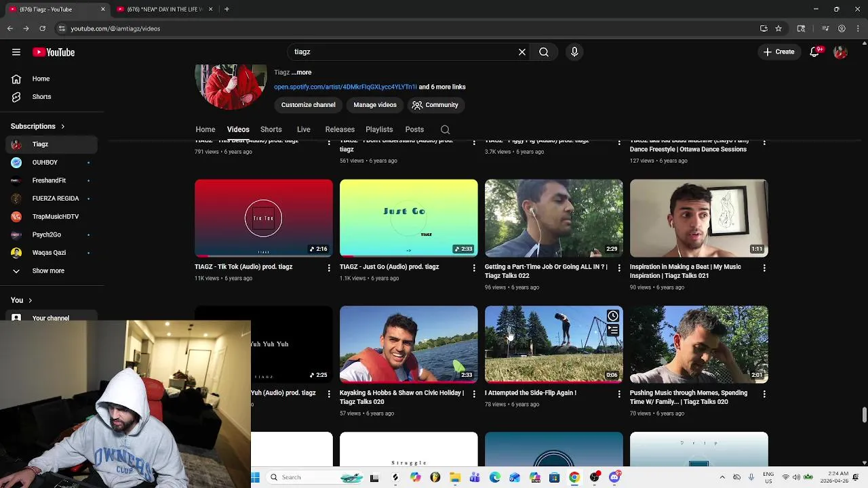Open the volume control in the system tray
Image resolution: width=868 pixels, height=488 pixels.
[x=796, y=477]
